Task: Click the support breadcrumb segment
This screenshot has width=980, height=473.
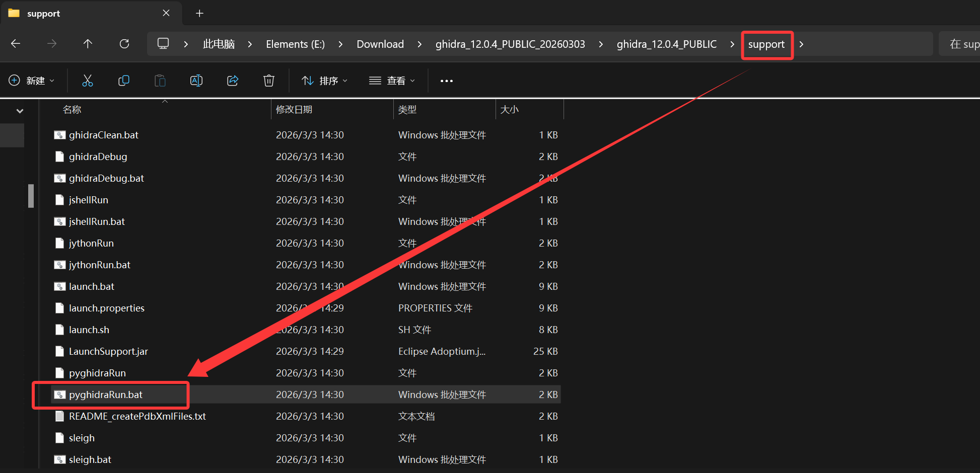Action: click(x=766, y=44)
